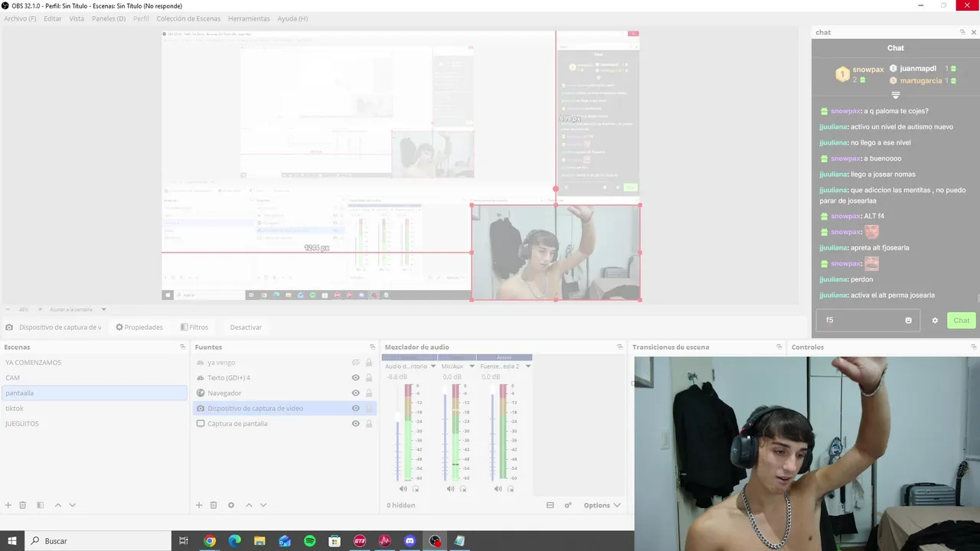Click the Propiedades button

(139, 328)
